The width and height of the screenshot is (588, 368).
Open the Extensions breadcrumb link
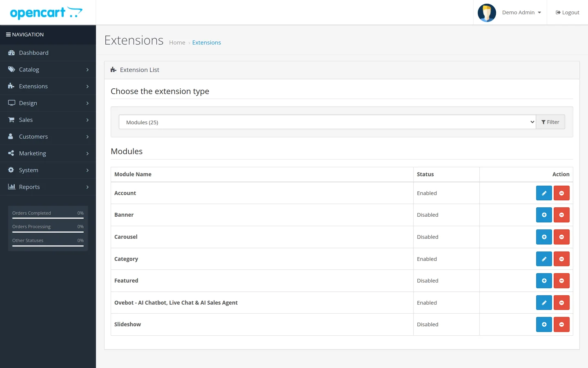[207, 43]
